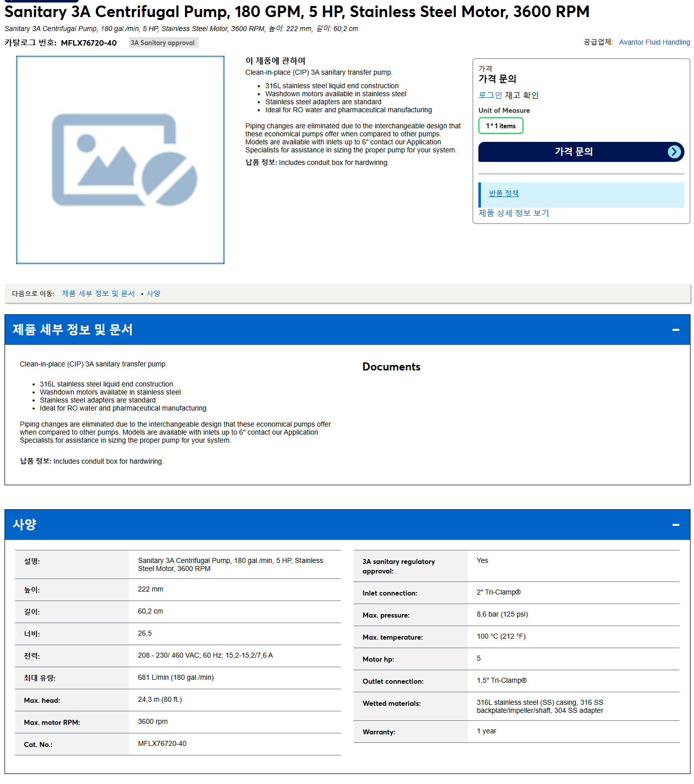This screenshot has height=784, width=694.
Task: Collapse the 제품 세부 정보 및 문서 section
Action: (x=675, y=330)
